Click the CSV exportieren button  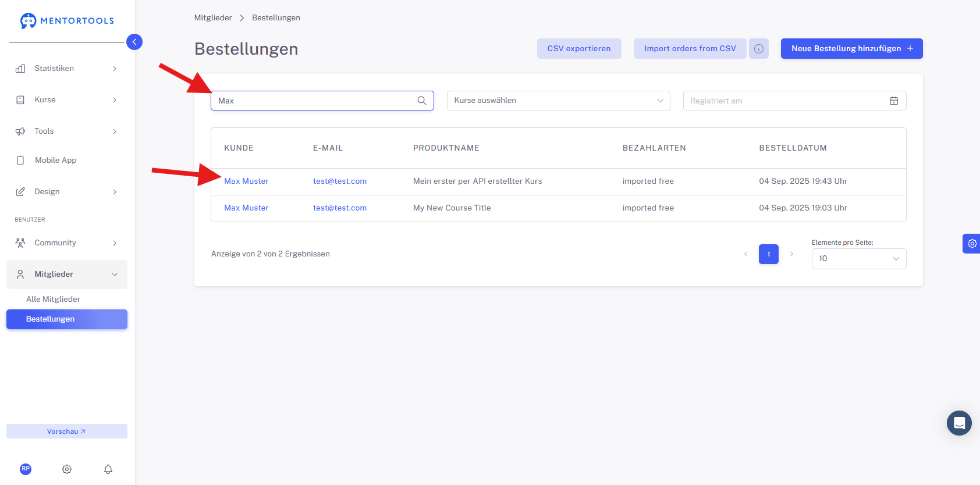click(x=579, y=49)
